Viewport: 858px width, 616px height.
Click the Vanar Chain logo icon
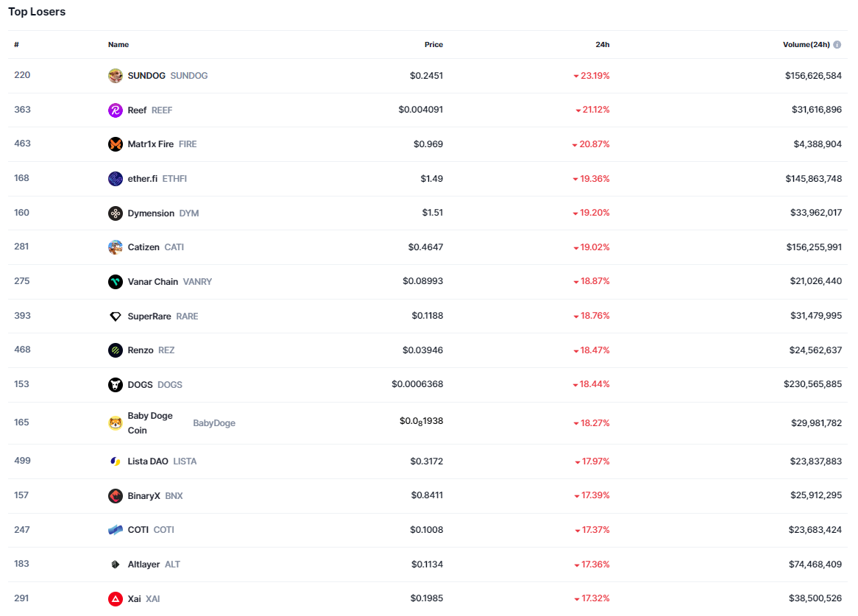pos(116,282)
